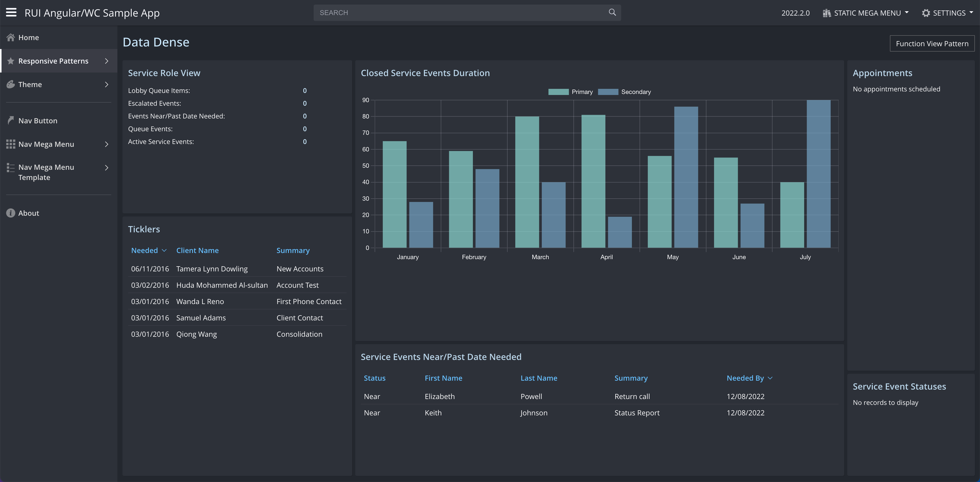Viewport: 980px width, 482px height.
Task: Open the Nav Button menu item
Action: 38,120
